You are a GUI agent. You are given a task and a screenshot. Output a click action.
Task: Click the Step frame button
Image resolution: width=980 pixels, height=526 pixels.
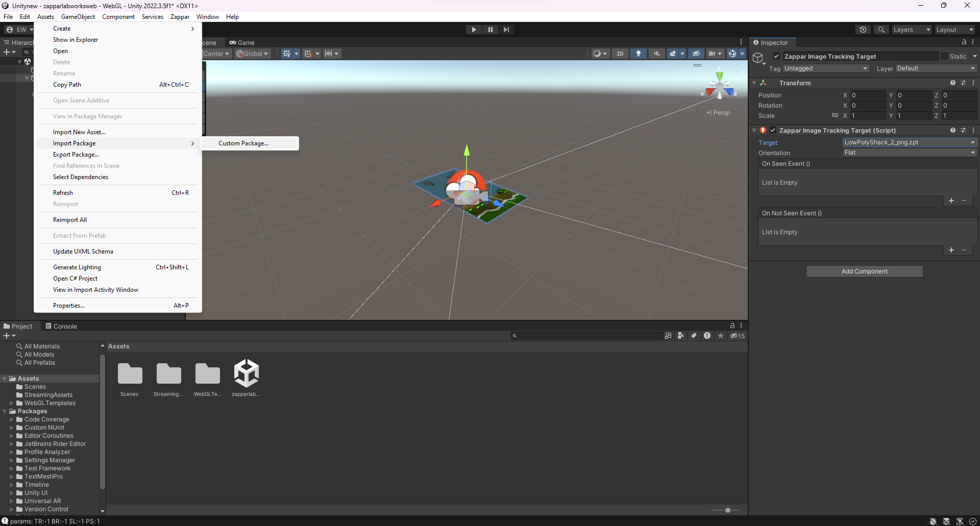(506, 30)
